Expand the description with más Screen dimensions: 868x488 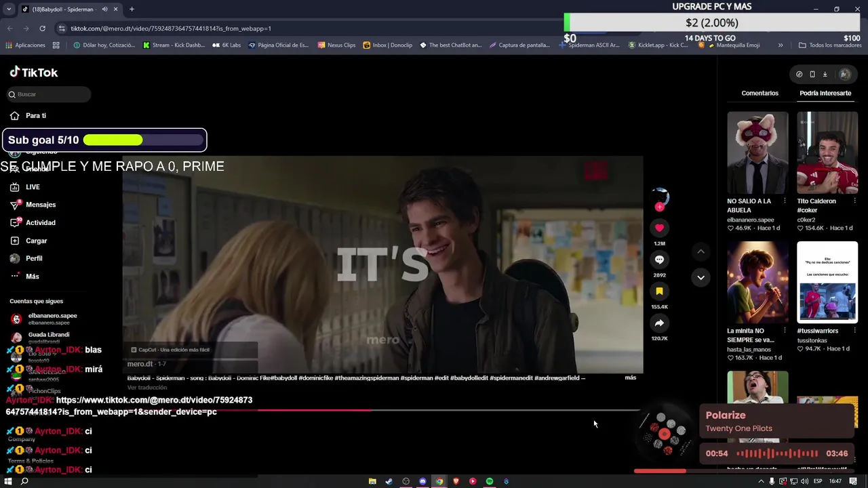click(630, 378)
